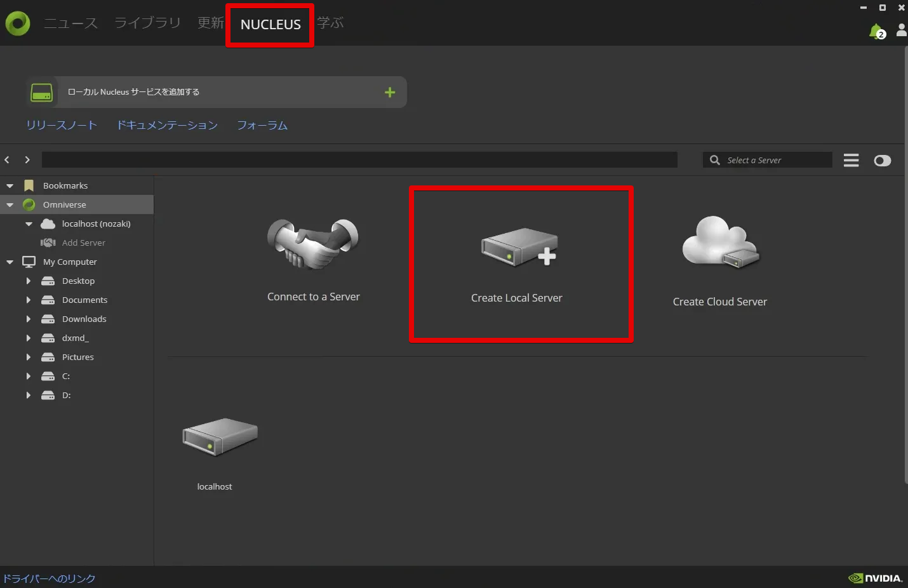Select Add Server in the tree

tap(83, 243)
